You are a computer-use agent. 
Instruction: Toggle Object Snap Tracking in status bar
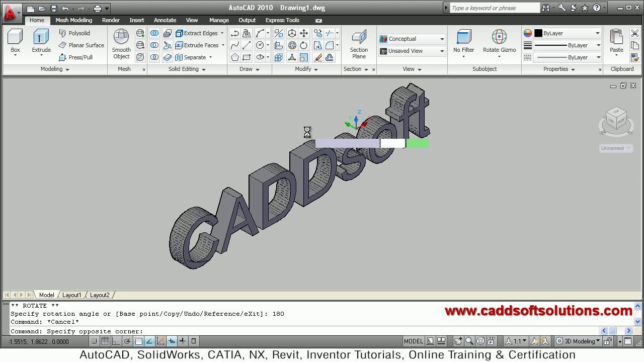[149, 341]
